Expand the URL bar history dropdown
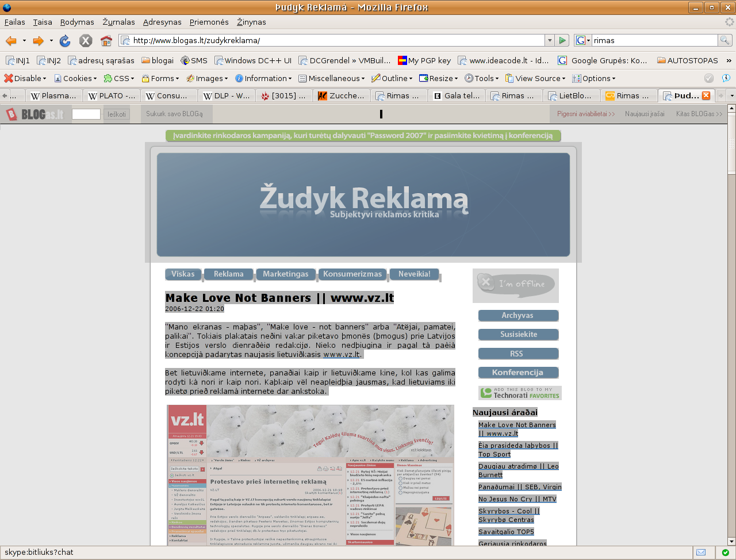The height and width of the screenshot is (560, 736). click(x=550, y=40)
